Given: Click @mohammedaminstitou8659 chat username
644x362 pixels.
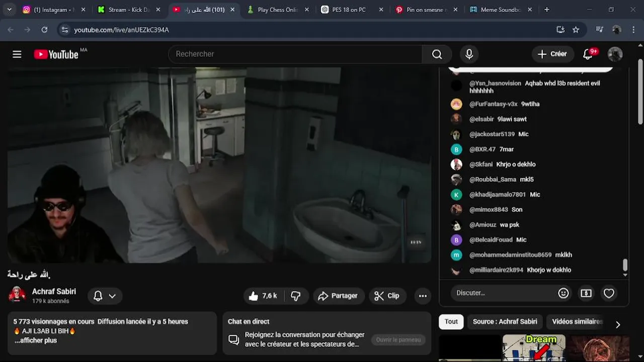Looking at the screenshot, I should point(510,255).
